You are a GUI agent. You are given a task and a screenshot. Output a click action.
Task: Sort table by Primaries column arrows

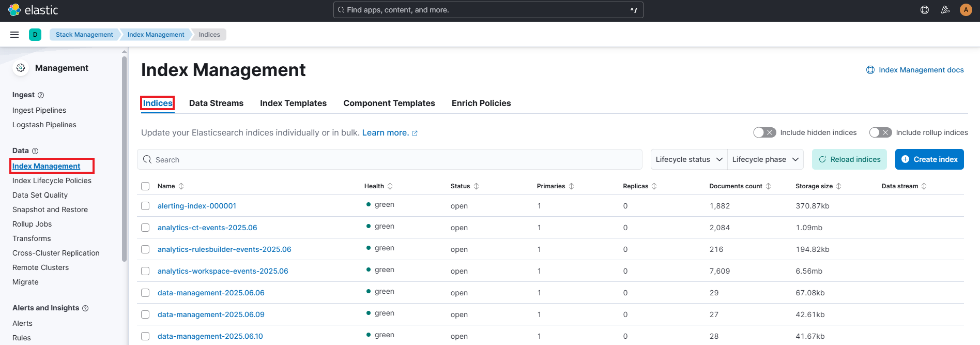(x=571, y=186)
